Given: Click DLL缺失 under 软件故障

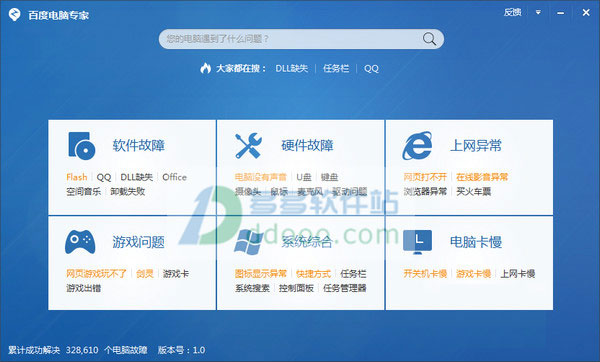Looking at the screenshot, I should pyautogui.click(x=137, y=177).
